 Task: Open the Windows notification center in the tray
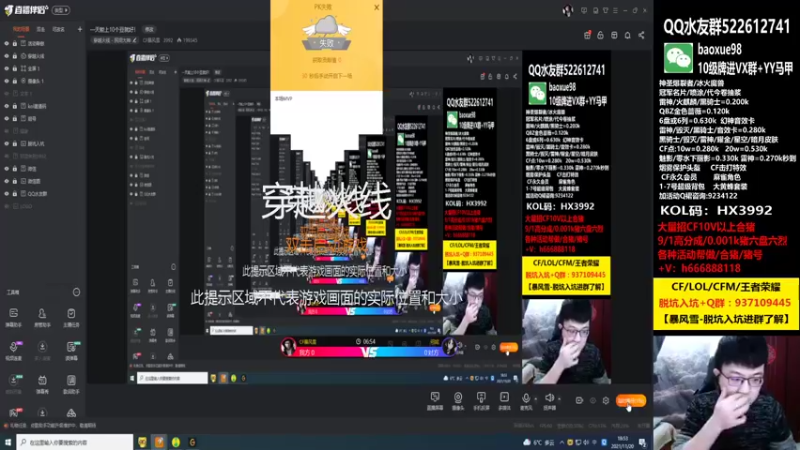click(642, 442)
